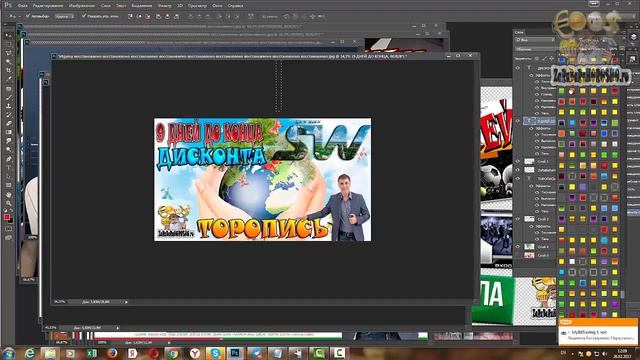Select the Lasso tool
The width and height of the screenshot is (640, 360).
[x=9, y=53]
